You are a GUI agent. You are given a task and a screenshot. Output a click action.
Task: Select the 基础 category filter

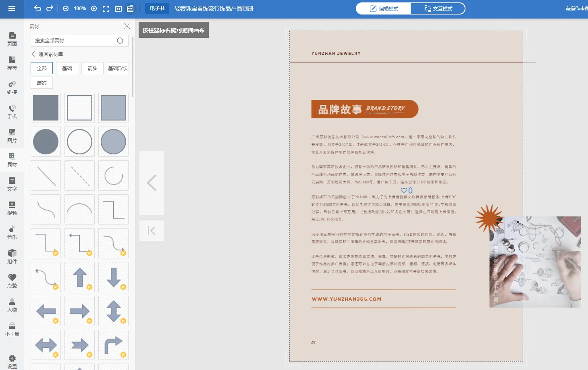point(67,69)
